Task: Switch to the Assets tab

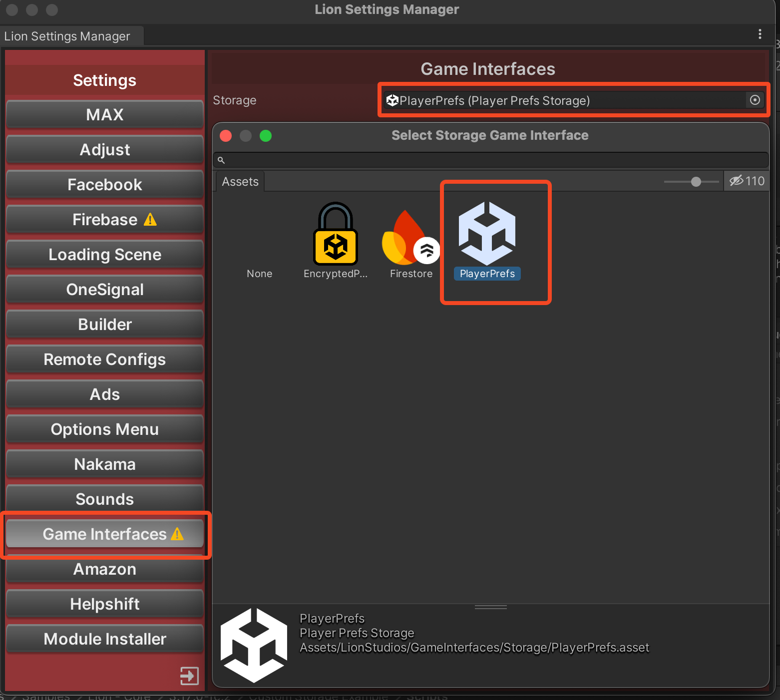Action: click(240, 182)
